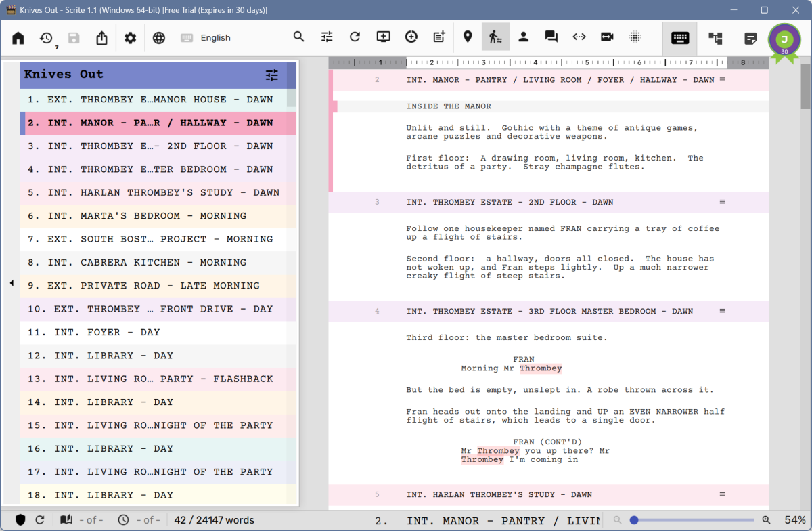Screen dimensions: 812x531
Task: Open the share and export menu
Action: pos(101,38)
